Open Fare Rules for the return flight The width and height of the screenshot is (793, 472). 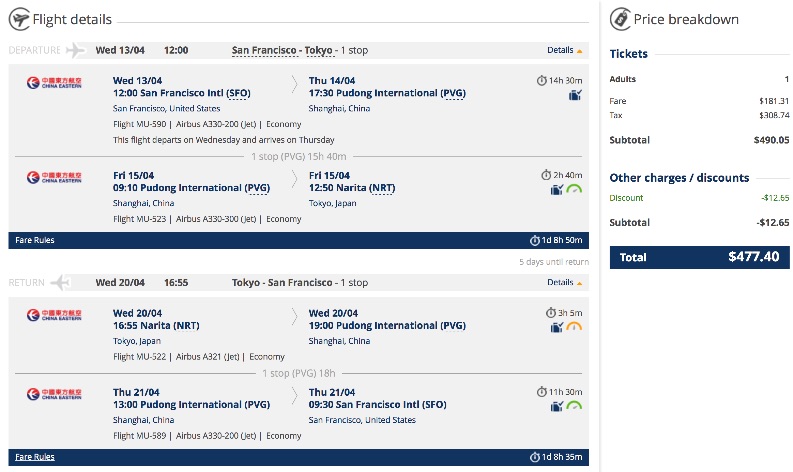click(x=35, y=457)
